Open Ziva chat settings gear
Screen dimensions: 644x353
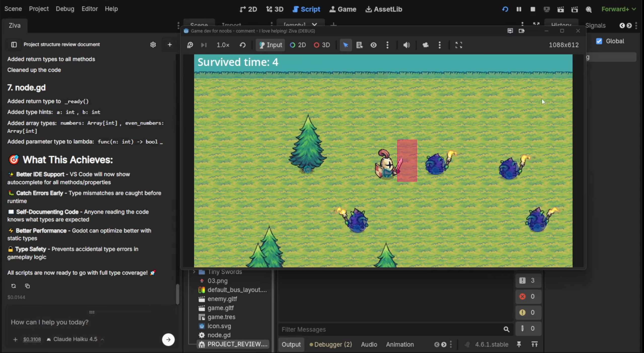click(x=153, y=45)
